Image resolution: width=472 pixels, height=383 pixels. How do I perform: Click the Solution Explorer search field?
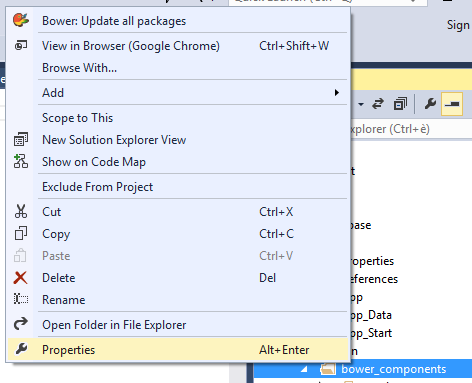(x=411, y=129)
